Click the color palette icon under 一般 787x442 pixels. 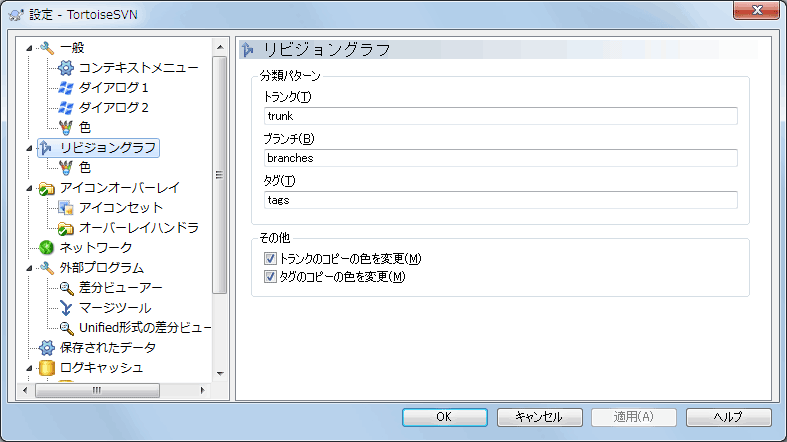pyautogui.click(x=65, y=128)
